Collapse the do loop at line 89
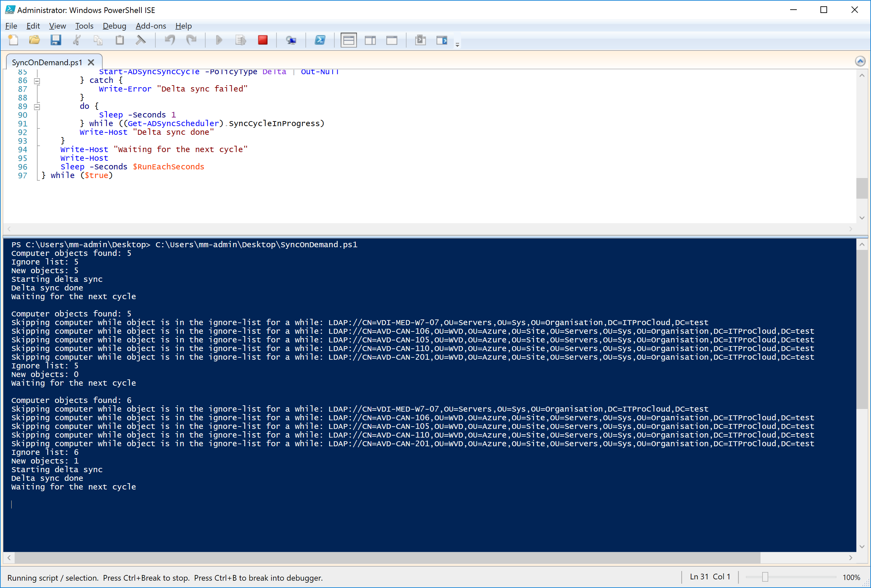The image size is (871, 588). pos(37,106)
